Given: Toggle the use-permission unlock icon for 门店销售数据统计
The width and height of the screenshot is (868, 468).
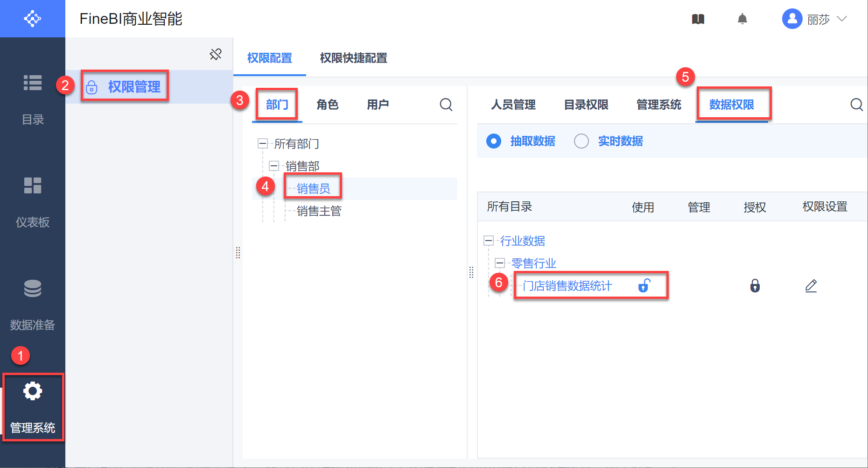Looking at the screenshot, I should click(x=644, y=285).
